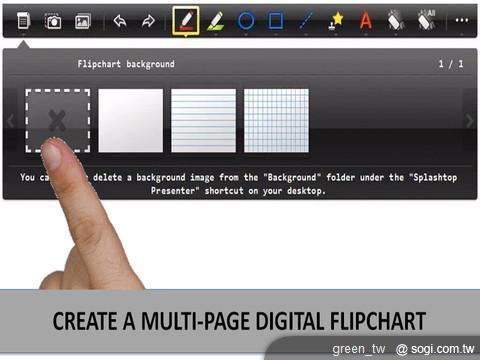This screenshot has width=480, height=360.
Task: Pick the blue circle shape tool
Action: [246, 21]
